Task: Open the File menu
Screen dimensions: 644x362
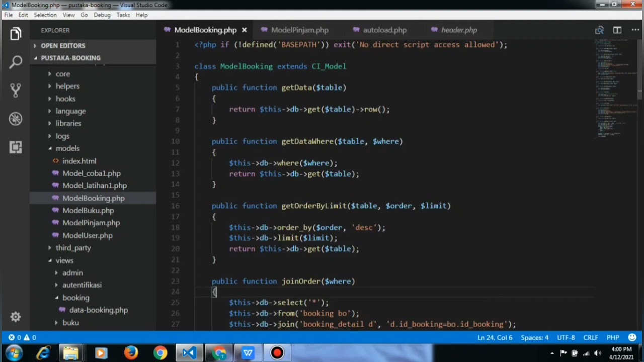Action: [9, 15]
